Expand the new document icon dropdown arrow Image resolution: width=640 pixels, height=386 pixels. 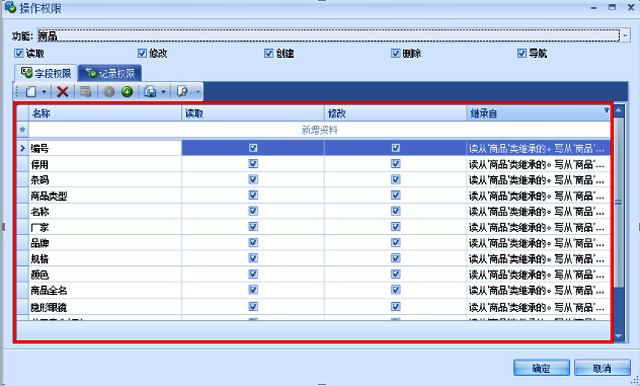44,92
